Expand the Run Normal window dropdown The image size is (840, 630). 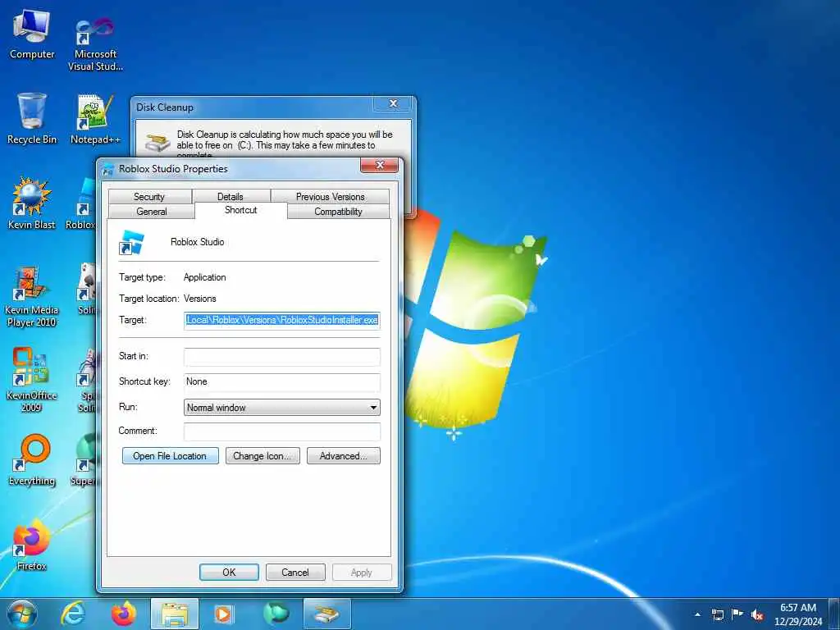[282, 407]
